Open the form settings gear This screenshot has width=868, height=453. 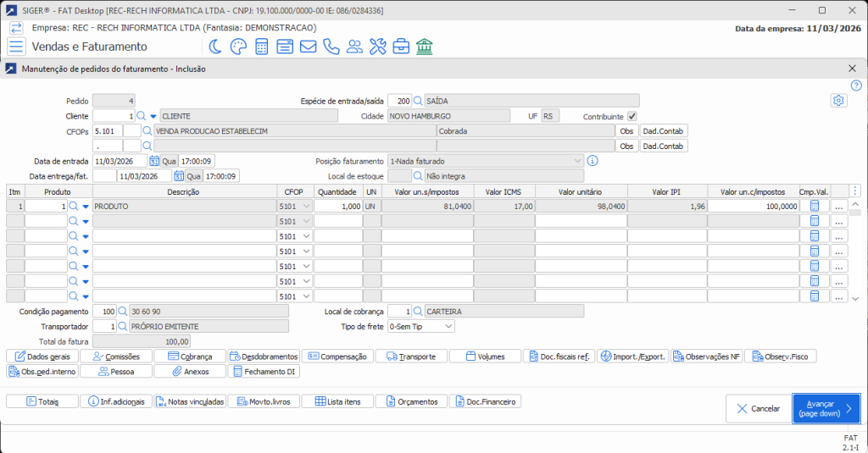(x=838, y=101)
